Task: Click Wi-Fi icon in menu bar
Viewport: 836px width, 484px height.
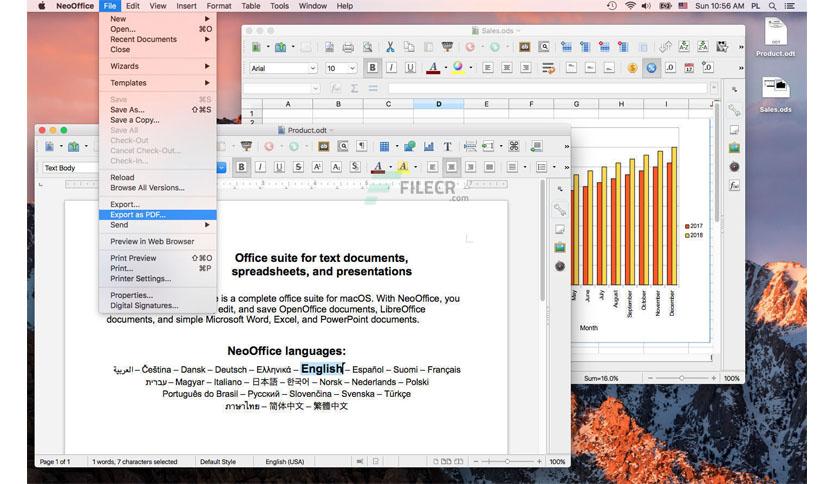Action: point(630,6)
